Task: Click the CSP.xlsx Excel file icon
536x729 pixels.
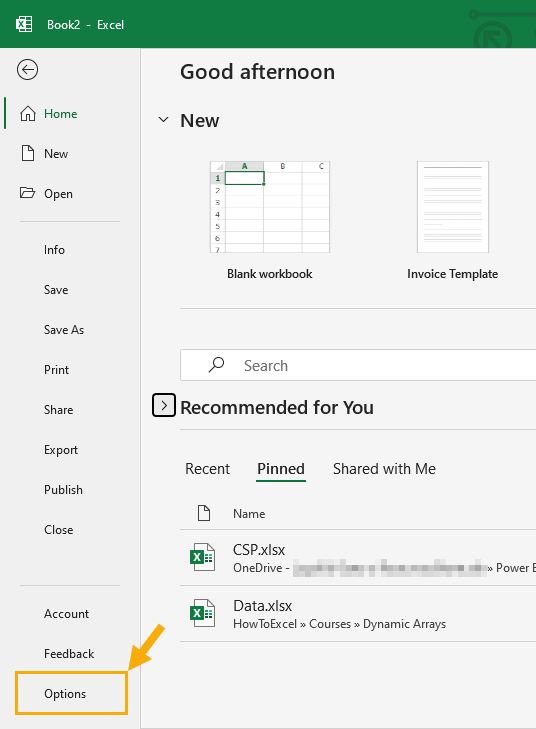Action: pos(202,557)
